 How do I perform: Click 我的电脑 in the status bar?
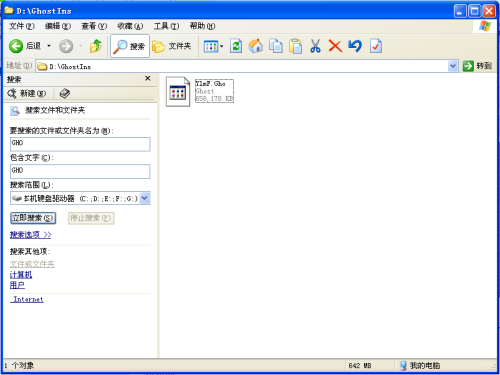(420, 366)
